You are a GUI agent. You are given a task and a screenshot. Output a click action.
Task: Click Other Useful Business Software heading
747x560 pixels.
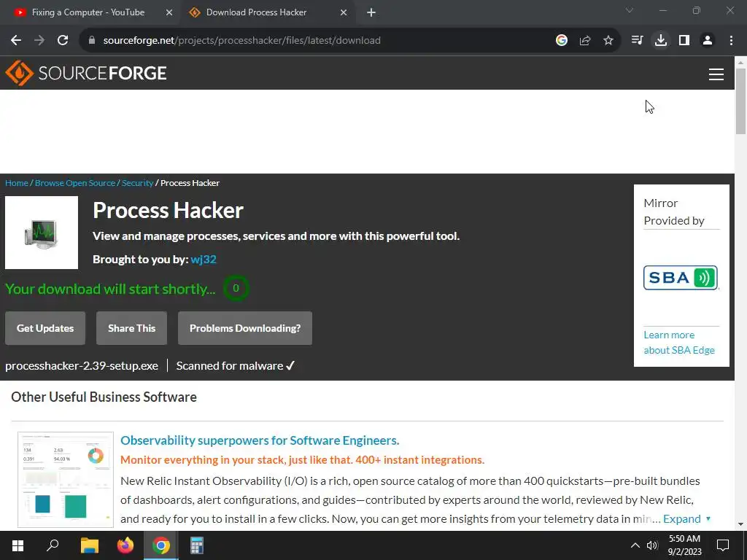(104, 397)
